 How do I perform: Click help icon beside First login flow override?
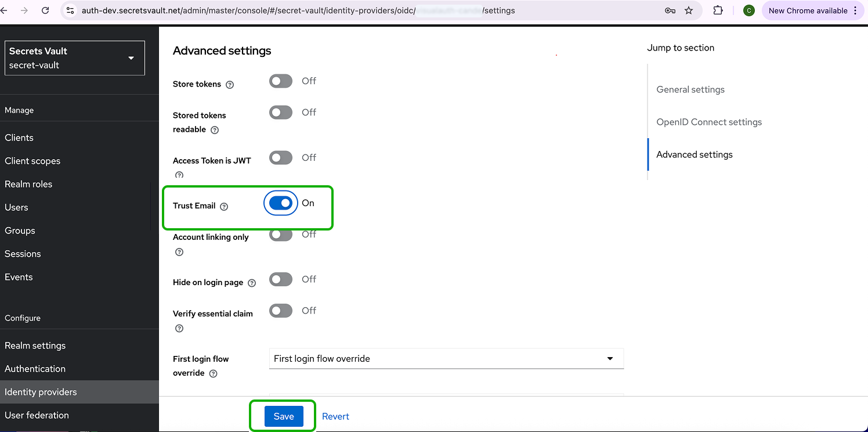coord(213,373)
